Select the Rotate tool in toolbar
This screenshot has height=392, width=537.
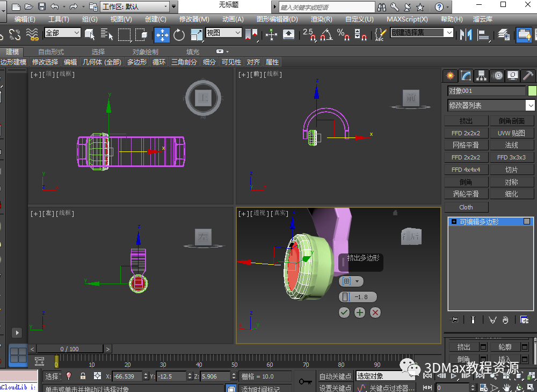[179, 35]
